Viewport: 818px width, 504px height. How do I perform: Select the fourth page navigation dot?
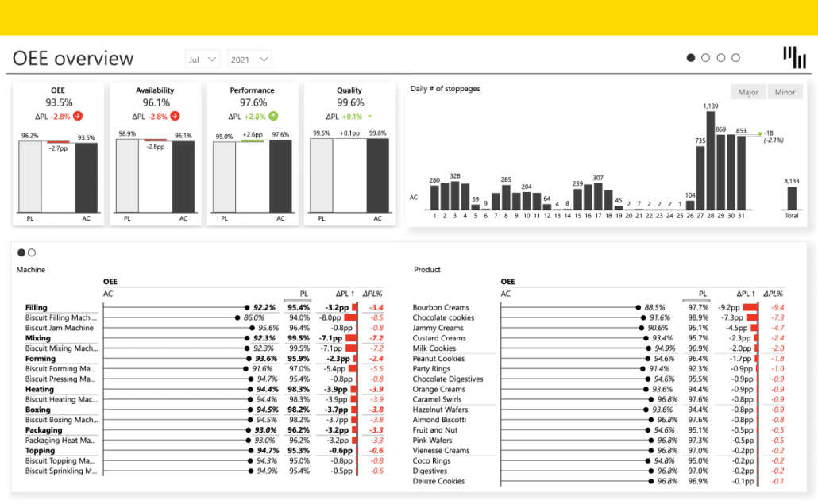(735, 58)
